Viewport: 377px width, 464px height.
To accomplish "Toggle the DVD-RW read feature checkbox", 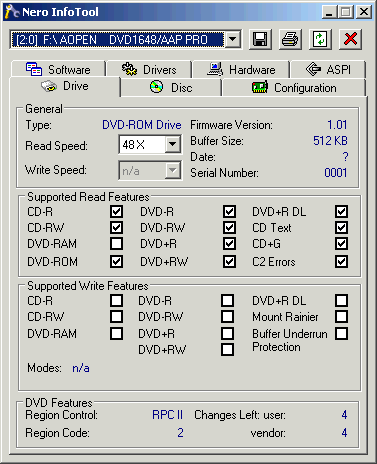I will tap(229, 228).
